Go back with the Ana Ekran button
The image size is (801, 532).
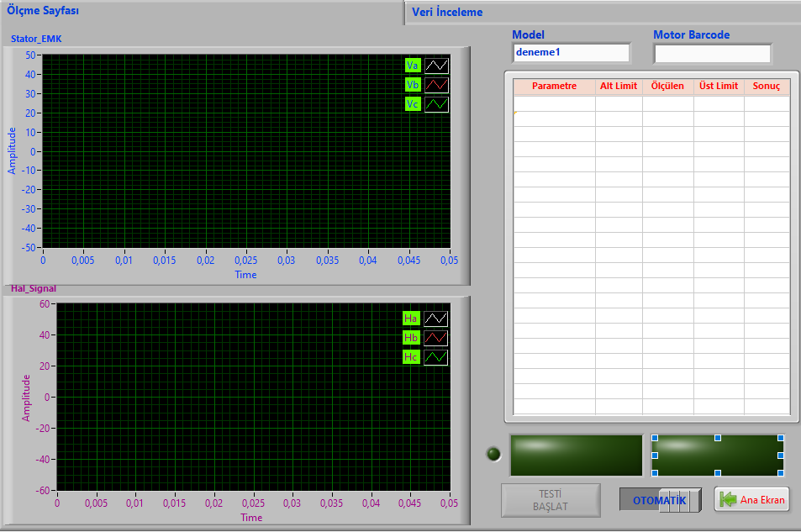(752, 500)
